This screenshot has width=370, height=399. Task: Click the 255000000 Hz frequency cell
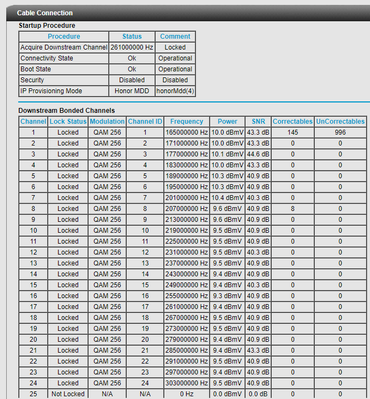[187, 296]
